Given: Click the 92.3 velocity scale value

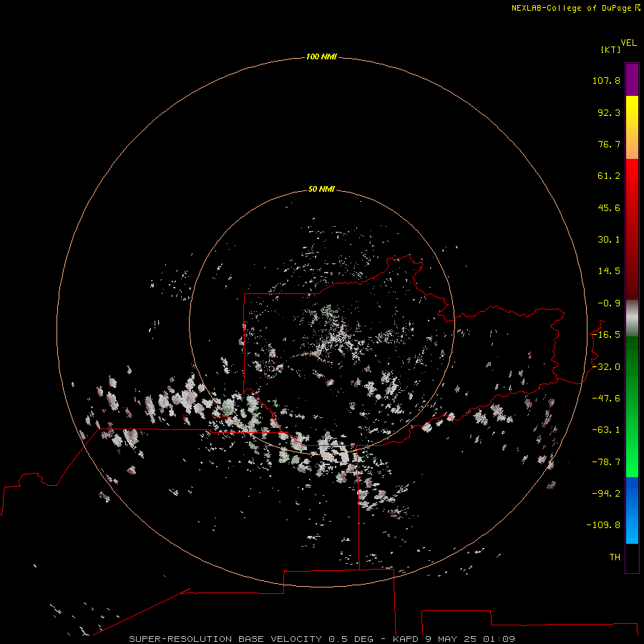Looking at the screenshot, I should [x=609, y=112].
